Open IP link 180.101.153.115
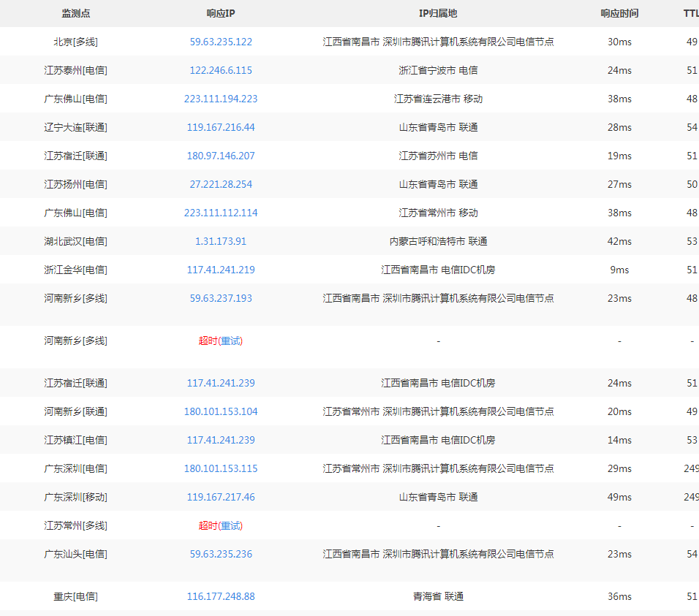699x616 pixels. pyautogui.click(x=221, y=468)
